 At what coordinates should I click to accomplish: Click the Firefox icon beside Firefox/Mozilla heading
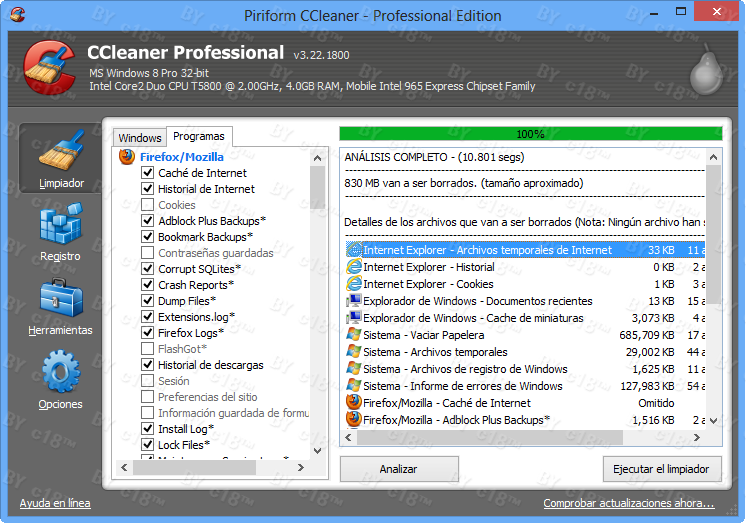tap(127, 157)
